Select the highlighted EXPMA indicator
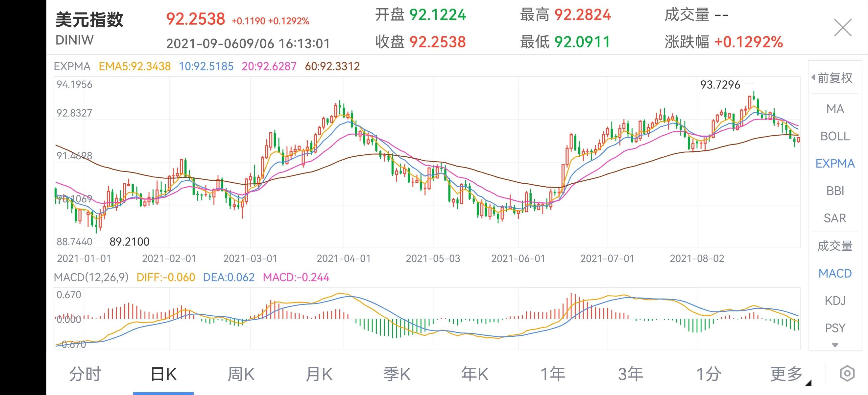This screenshot has width=868, height=395. tap(835, 164)
